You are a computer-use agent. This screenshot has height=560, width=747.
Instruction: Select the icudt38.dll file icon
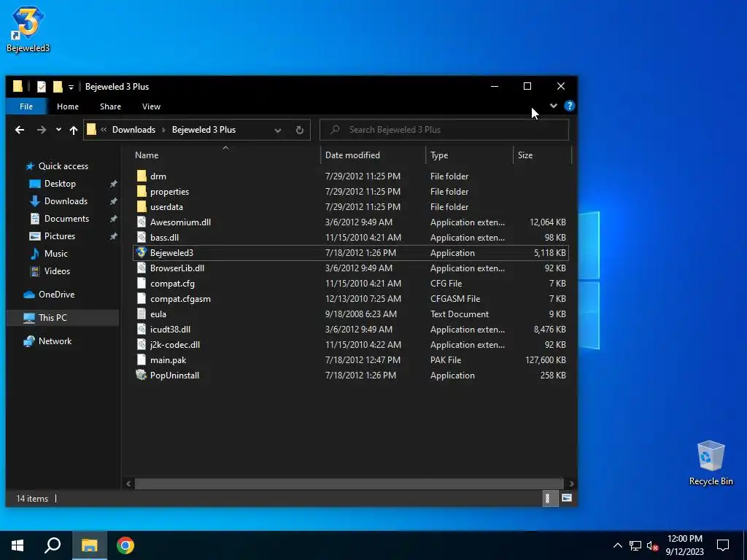pos(142,329)
